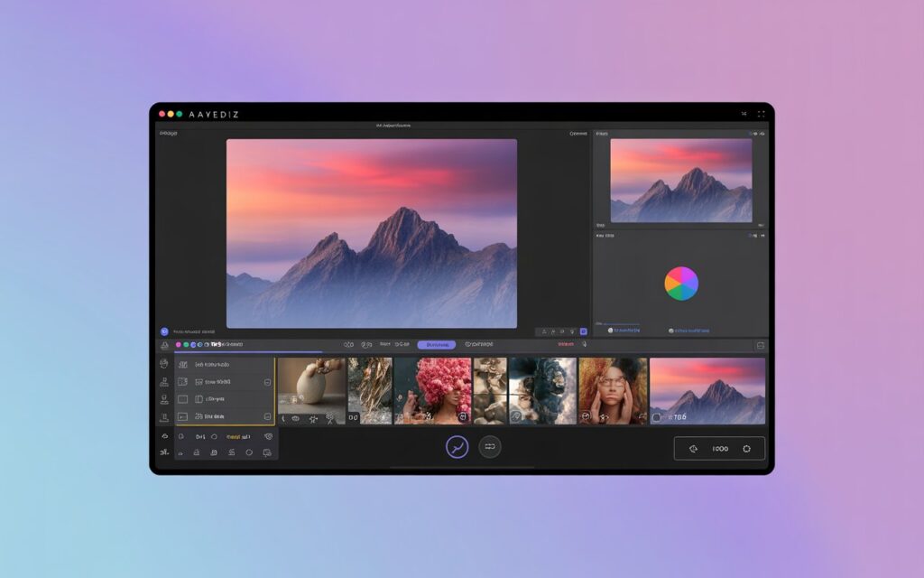
Task: Select the pink flower headdress thumbnail in filmstrip
Action: (432, 390)
